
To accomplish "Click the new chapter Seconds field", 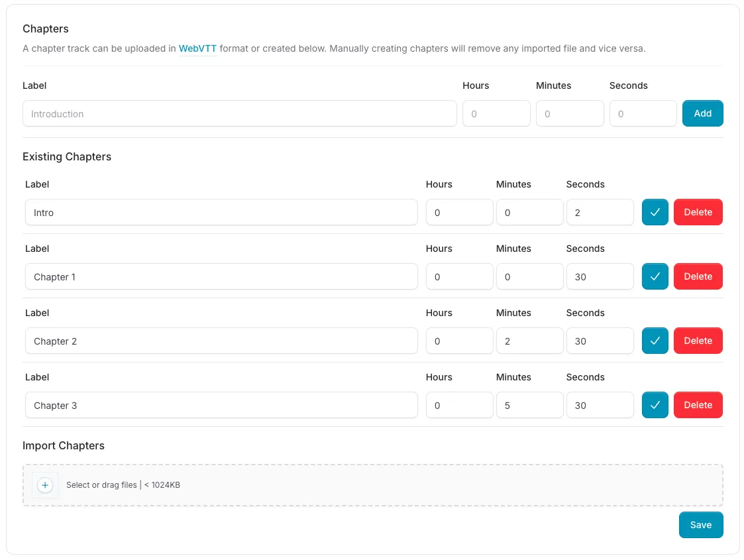I will point(643,113).
